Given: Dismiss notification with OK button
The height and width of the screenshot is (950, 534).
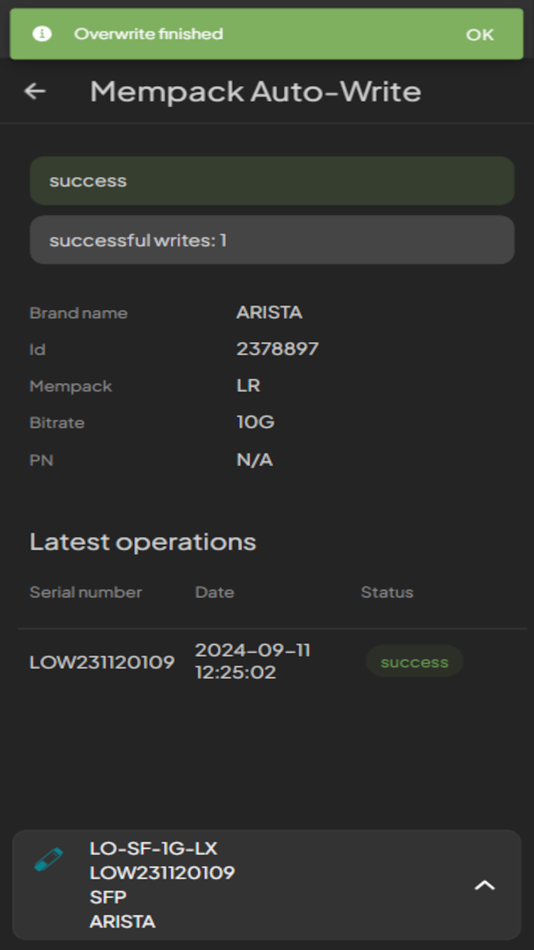Looking at the screenshot, I should (479, 35).
